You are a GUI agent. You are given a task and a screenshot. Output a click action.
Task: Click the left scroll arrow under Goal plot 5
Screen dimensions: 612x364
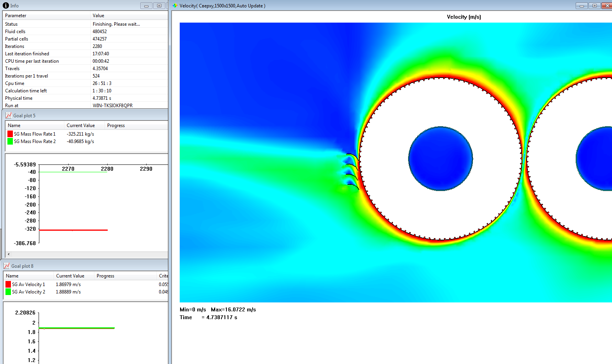click(9, 254)
